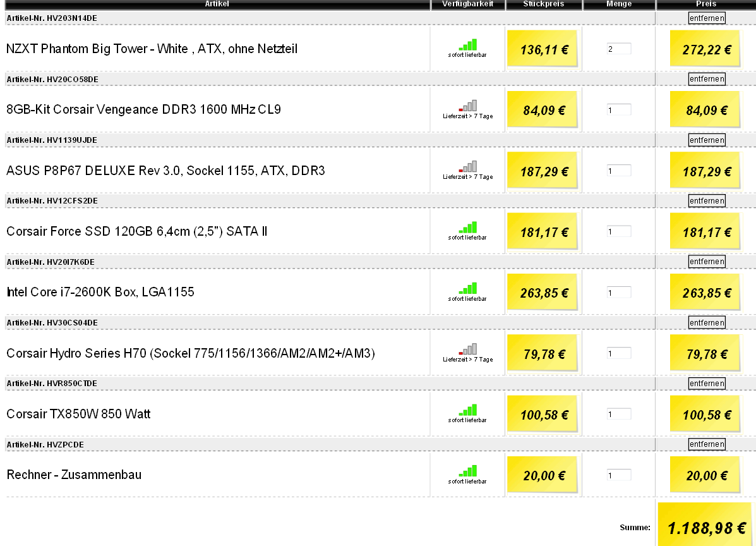The image size is (756, 546).
Task: Click the 136,11 € unit price tag
Action: pyautogui.click(x=543, y=49)
